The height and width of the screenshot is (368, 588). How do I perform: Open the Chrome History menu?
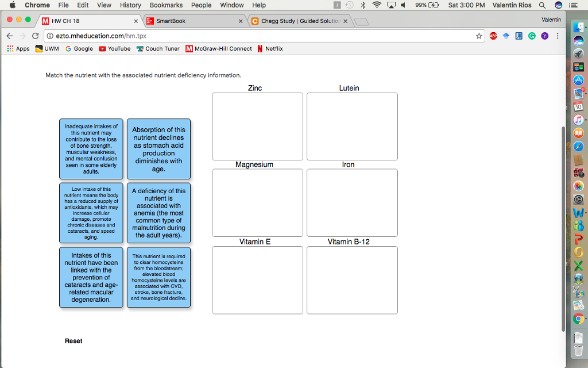(130, 5)
